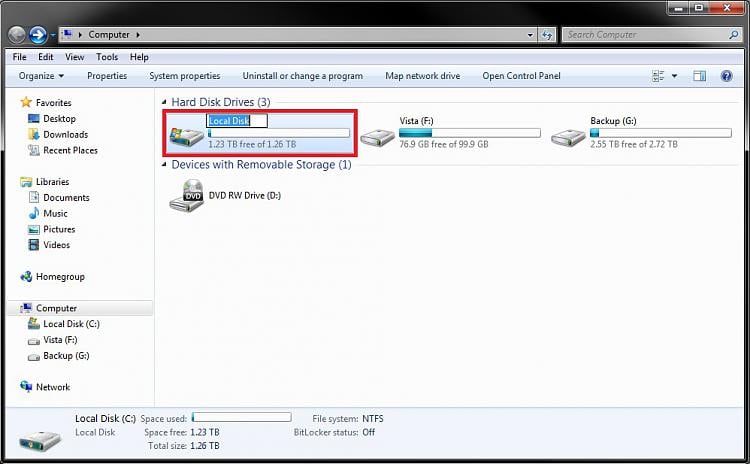This screenshot has height=464, width=750.
Task: Select the Vista (F:) drive label
Action: tap(417, 121)
